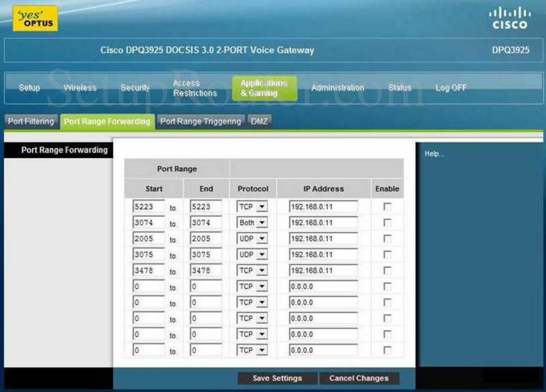Click the End port field containing 3075
This screenshot has height=392, width=546.
click(x=206, y=255)
